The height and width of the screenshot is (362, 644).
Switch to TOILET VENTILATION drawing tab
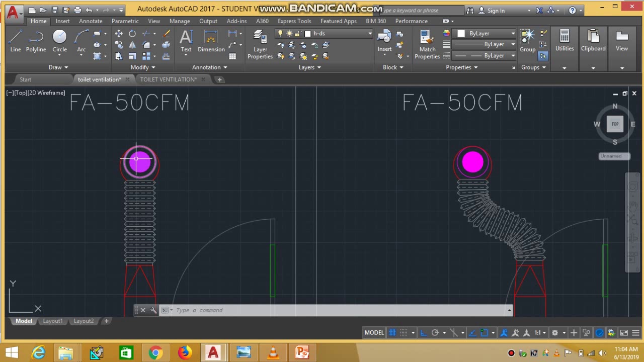click(x=169, y=79)
